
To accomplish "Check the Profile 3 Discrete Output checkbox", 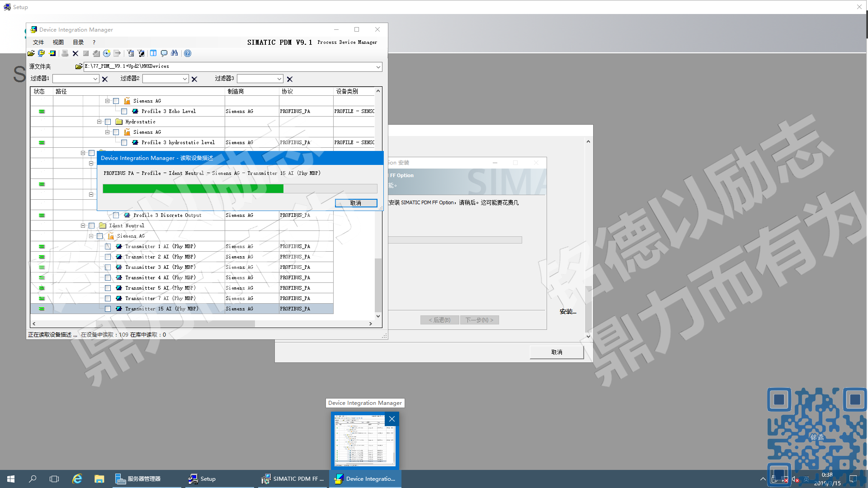I will pyautogui.click(x=116, y=216).
